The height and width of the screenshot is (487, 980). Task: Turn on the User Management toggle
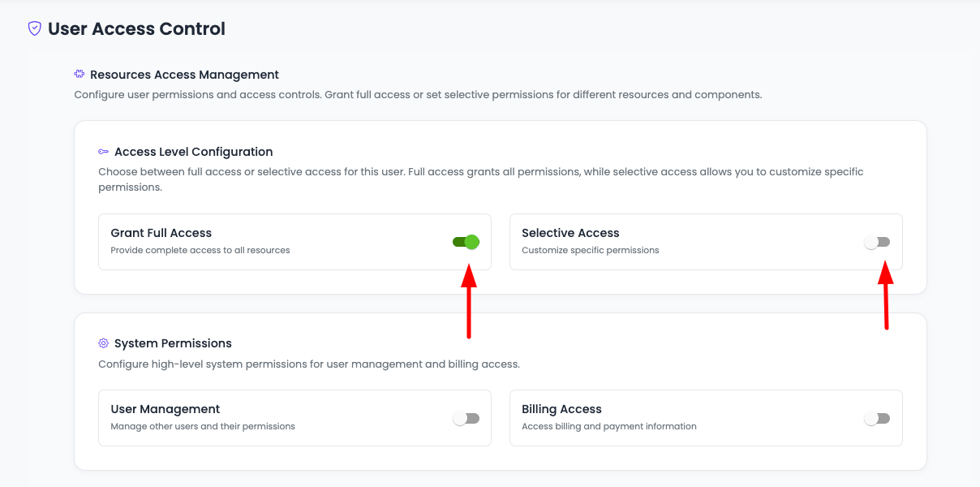tap(466, 418)
